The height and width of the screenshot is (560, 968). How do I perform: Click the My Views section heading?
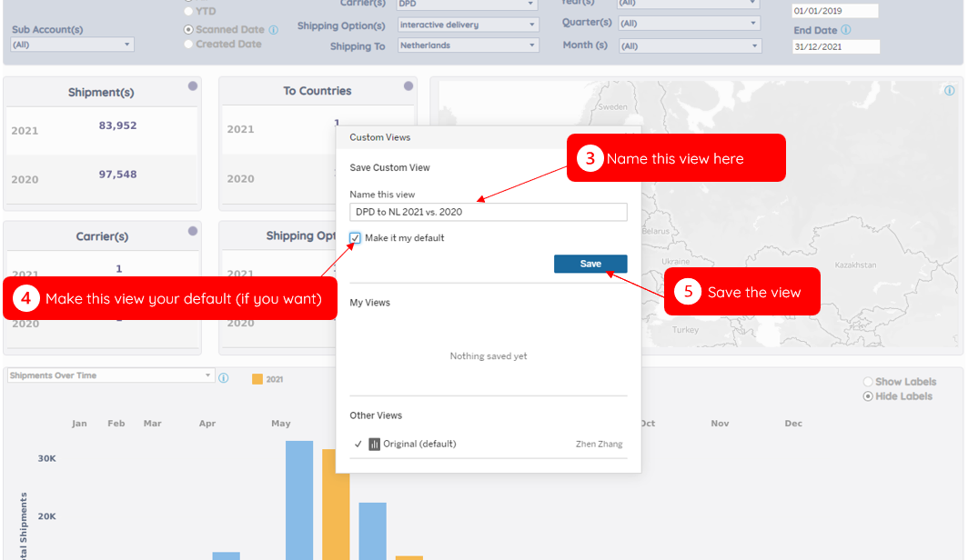click(x=369, y=303)
